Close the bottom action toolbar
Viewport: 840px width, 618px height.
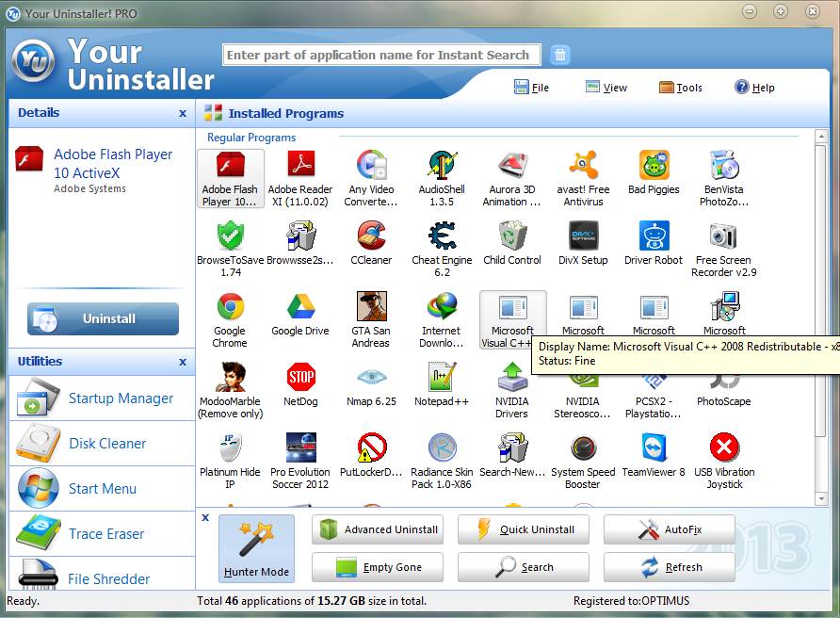(205, 518)
